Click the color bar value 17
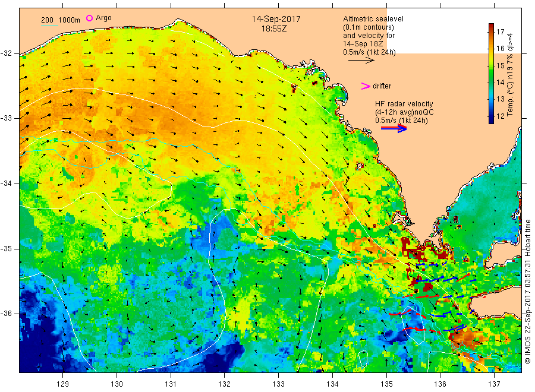This screenshot has height=392, width=535. click(500, 31)
